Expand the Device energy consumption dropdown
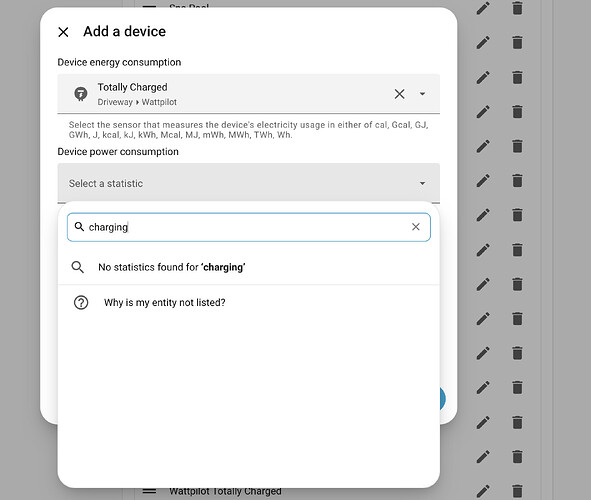The width and height of the screenshot is (591, 500). pos(423,94)
